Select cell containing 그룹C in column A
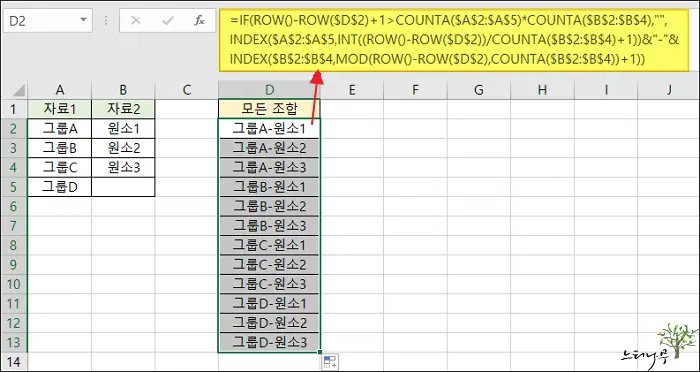Image resolution: width=700 pixels, height=372 pixels. (x=60, y=167)
